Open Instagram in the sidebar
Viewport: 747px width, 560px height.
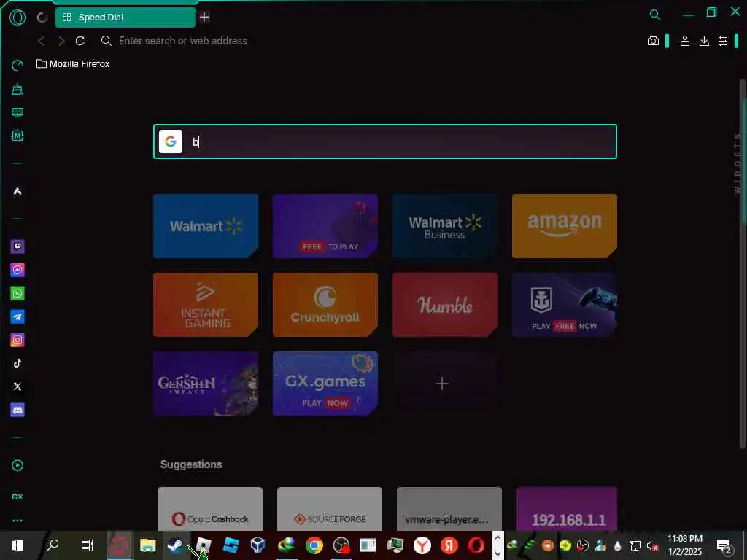click(x=18, y=340)
